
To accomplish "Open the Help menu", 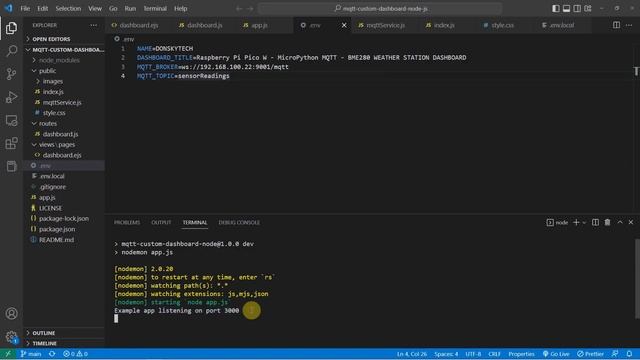I will 180,9.
